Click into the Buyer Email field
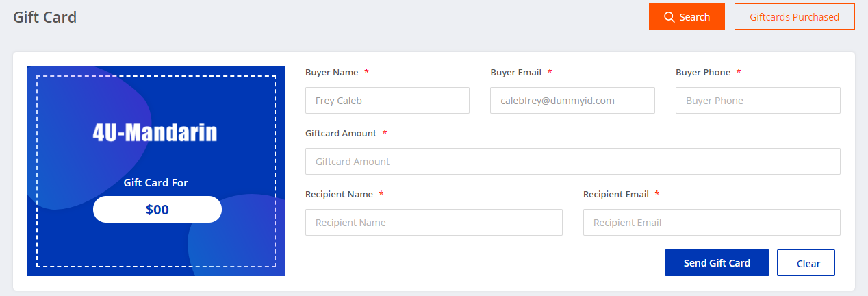Screen dimensions: 868x296 [572, 101]
